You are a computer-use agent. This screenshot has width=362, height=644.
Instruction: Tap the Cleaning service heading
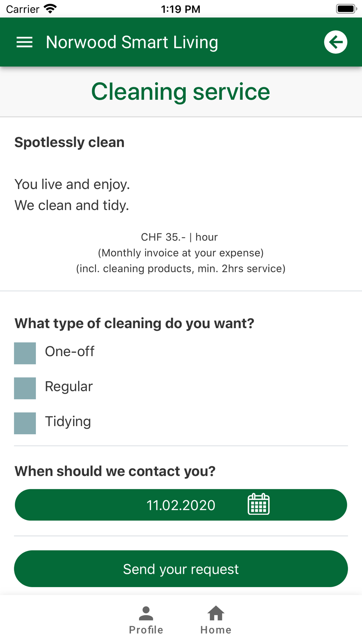pos(181,92)
